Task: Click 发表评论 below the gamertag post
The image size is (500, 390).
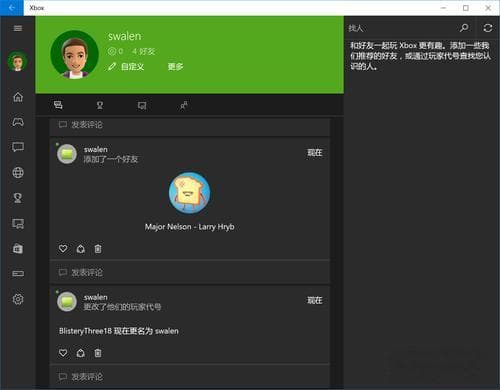Action: (190, 377)
